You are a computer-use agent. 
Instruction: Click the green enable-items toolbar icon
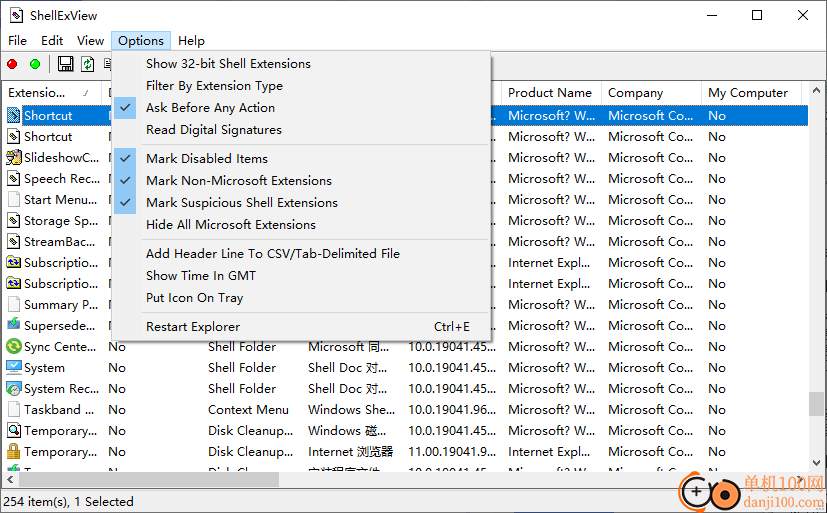click(x=35, y=64)
